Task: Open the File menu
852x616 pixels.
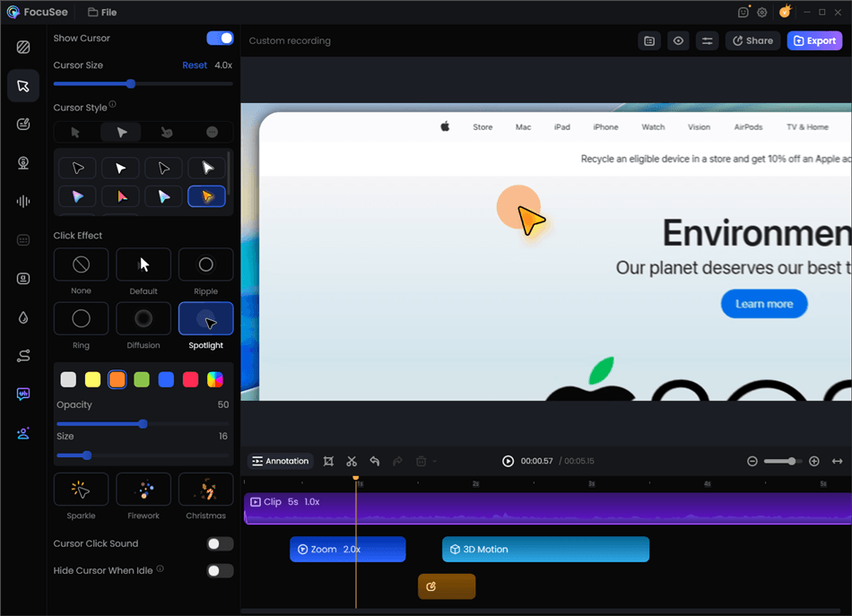Action: pyautogui.click(x=102, y=12)
